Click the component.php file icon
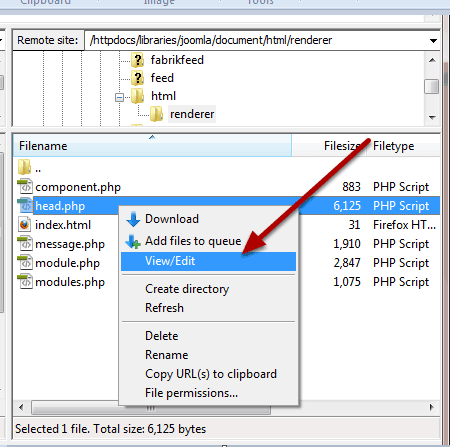Screen dimensions: 450x447 [x=25, y=187]
